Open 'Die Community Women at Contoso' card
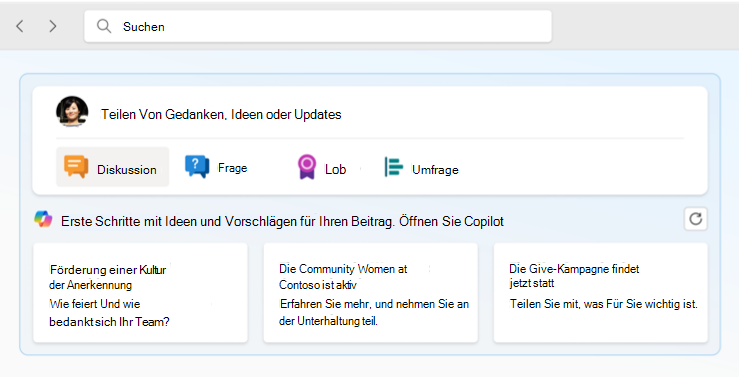739x377 pixels. [370, 293]
